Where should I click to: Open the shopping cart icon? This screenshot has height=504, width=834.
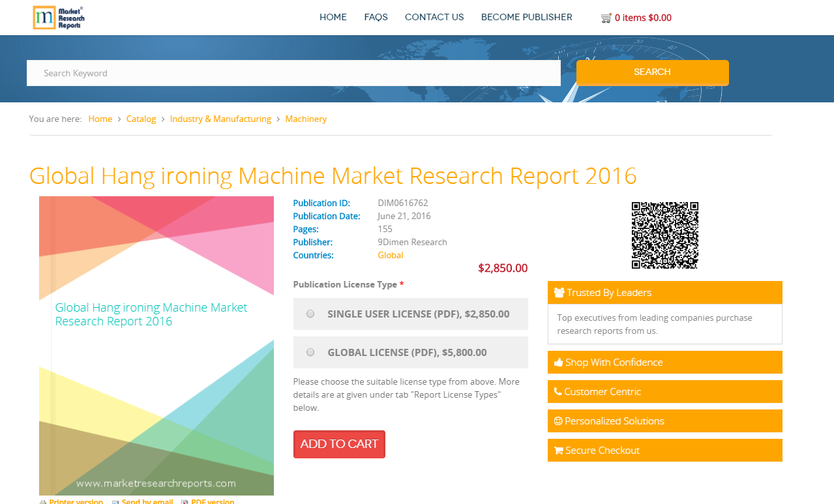(x=606, y=18)
